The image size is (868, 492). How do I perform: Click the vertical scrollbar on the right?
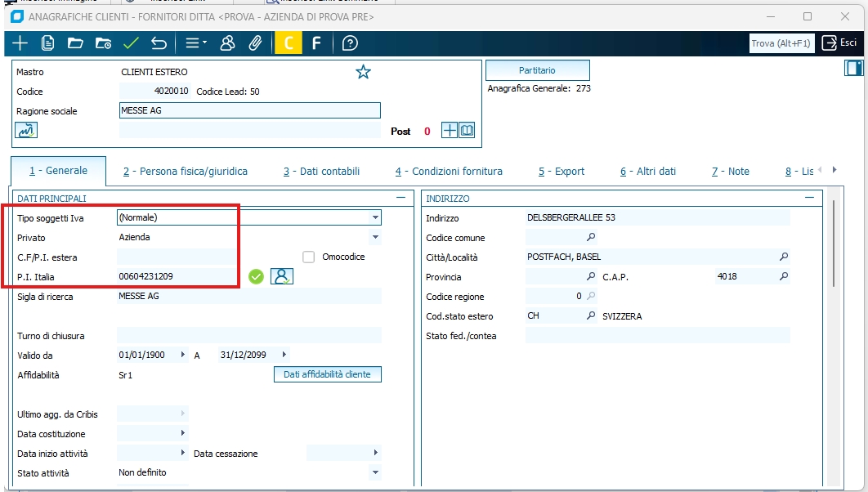[x=834, y=245]
